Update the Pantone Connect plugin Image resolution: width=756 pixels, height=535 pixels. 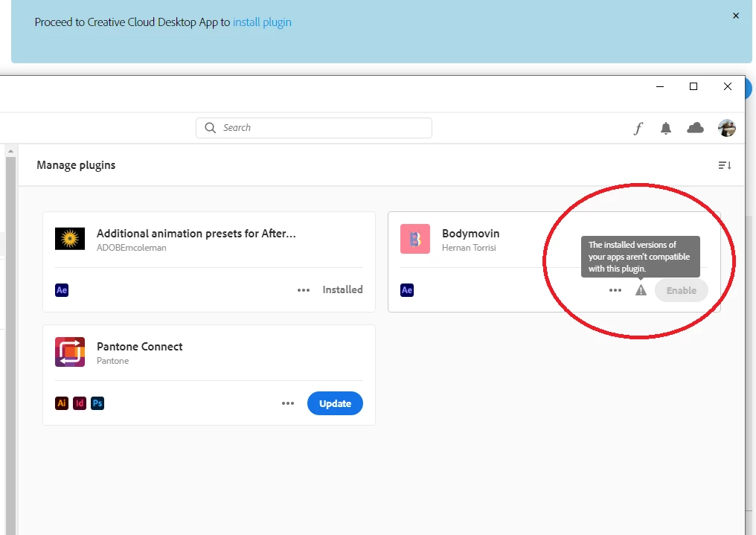(335, 403)
